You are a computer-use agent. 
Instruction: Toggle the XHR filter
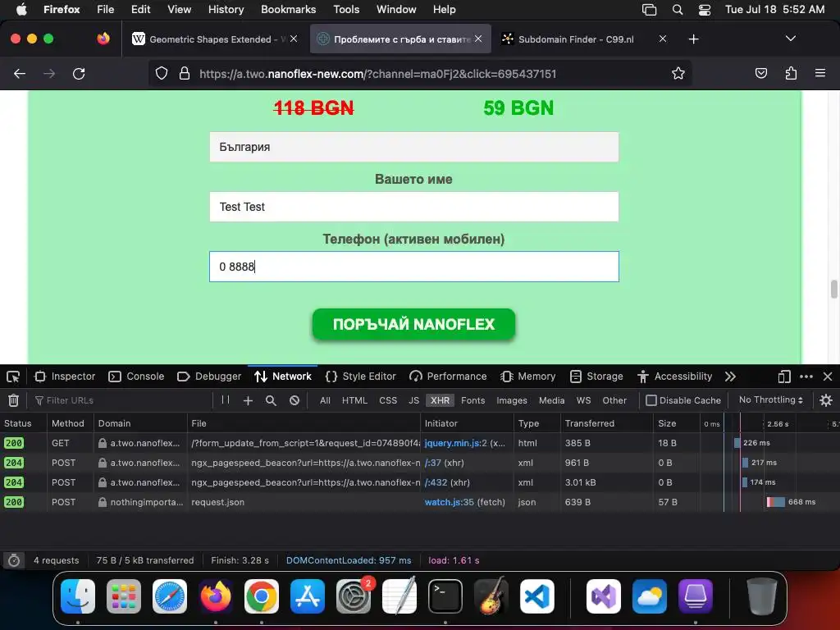click(x=440, y=400)
